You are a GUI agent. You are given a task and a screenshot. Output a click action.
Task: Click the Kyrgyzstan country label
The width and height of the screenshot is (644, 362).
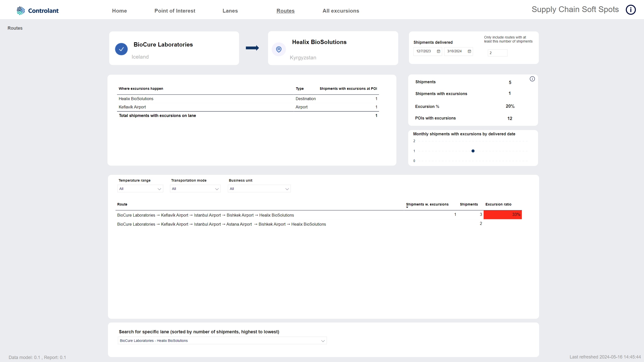click(x=303, y=58)
